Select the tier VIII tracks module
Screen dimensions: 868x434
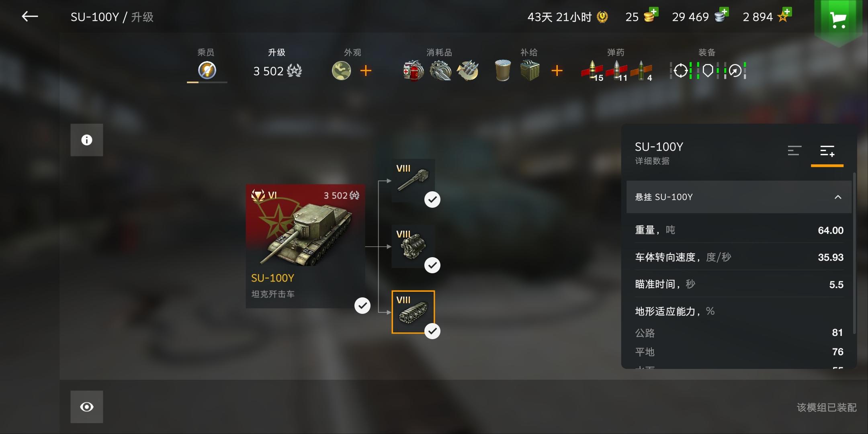[413, 312]
